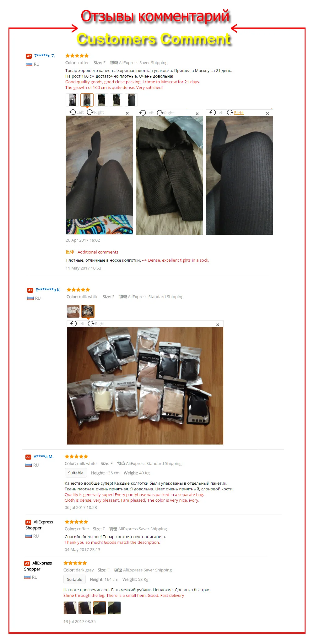Open reviewer profile 7*****n 7.
The image size is (314, 644).
[x=45, y=56]
